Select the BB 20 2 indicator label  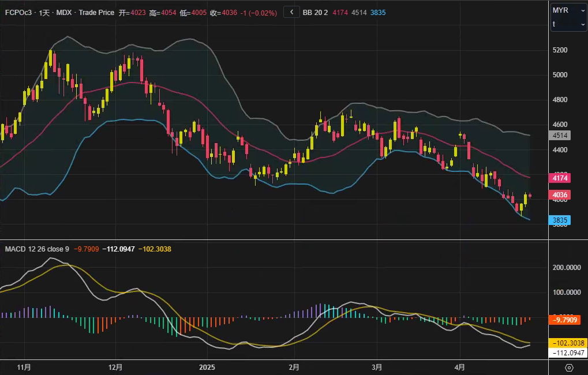point(315,12)
